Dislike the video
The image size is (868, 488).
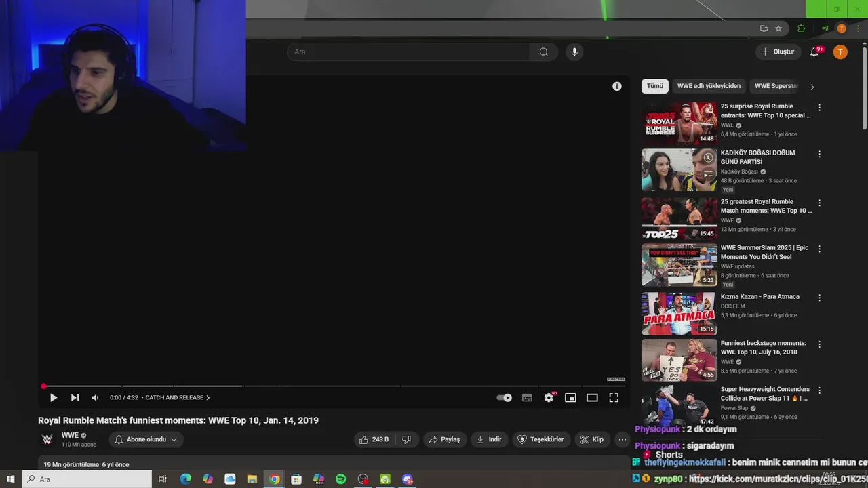406,439
